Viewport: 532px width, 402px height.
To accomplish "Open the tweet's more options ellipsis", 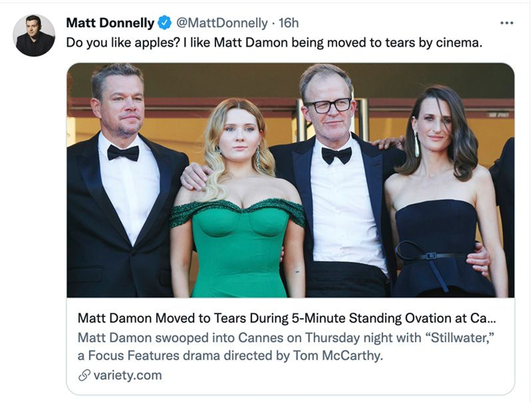I will [507, 23].
